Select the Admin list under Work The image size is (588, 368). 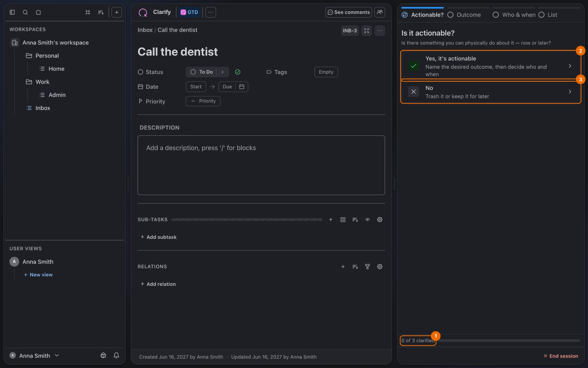[57, 95]
